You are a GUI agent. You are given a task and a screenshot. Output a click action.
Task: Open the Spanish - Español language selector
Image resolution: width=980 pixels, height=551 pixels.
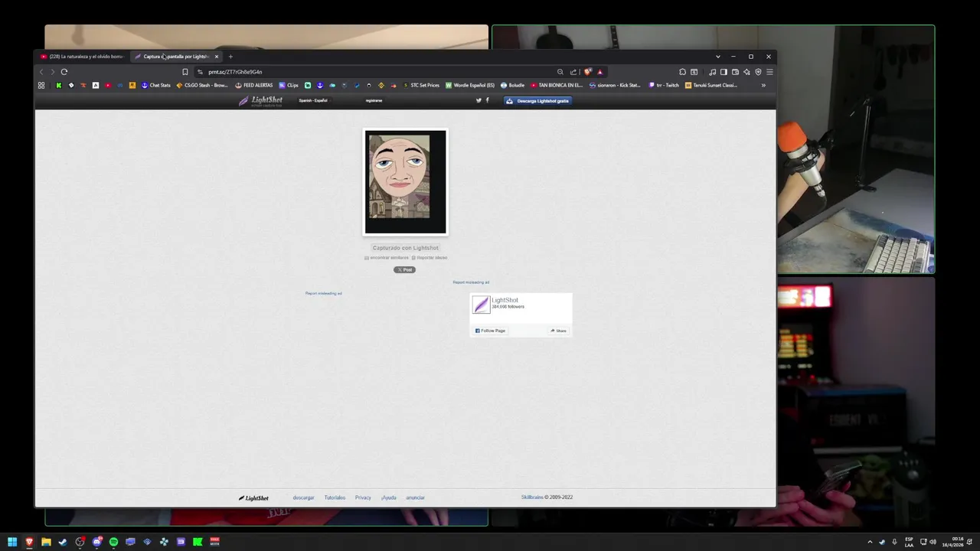point(313,100)
